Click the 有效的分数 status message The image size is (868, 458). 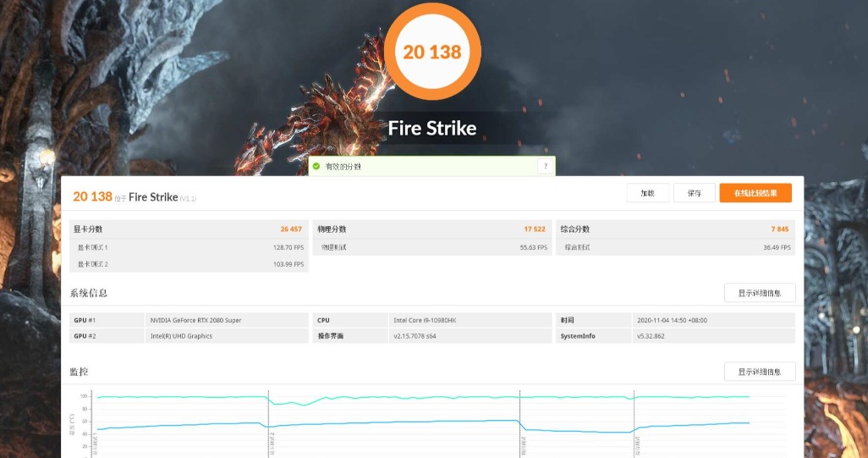[343, 167]
